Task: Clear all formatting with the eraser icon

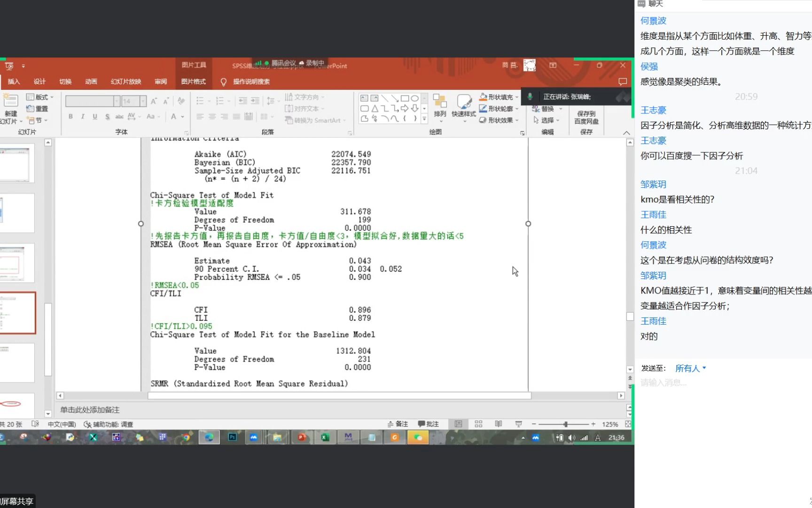Action: 181,101
